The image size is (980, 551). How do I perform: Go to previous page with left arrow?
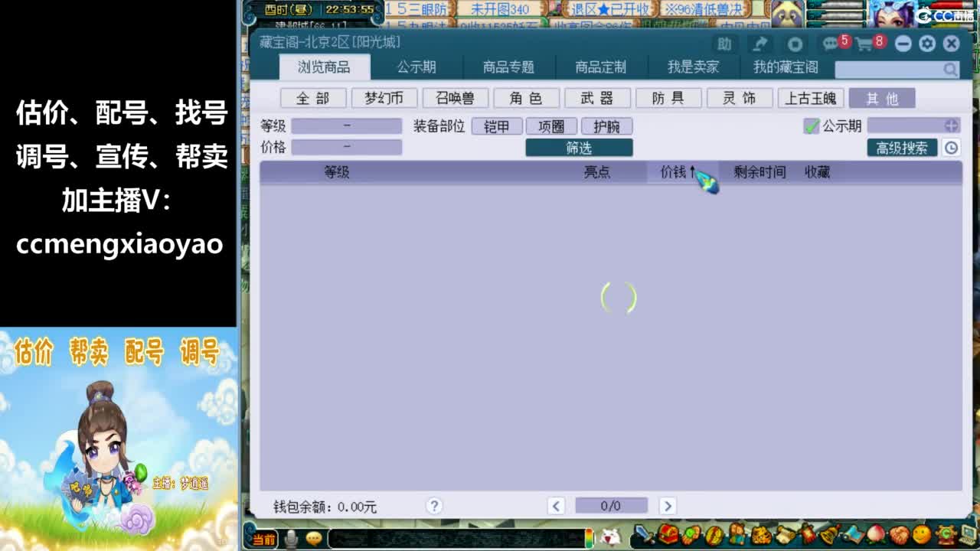(557, 506)
